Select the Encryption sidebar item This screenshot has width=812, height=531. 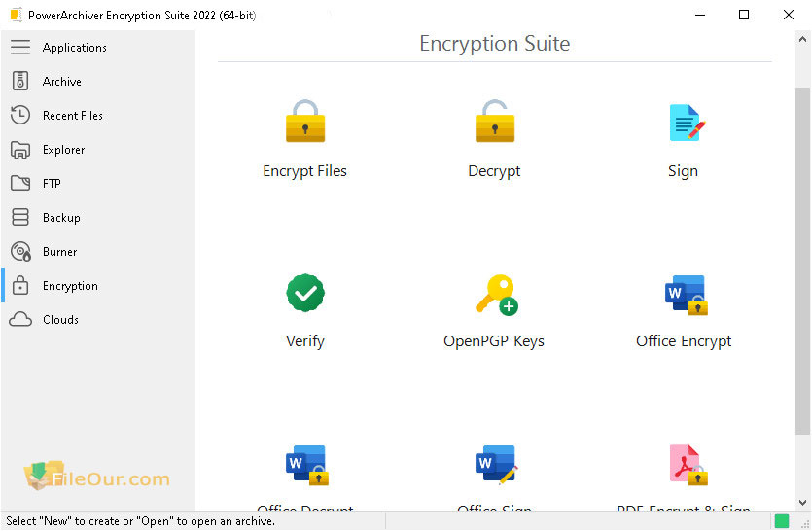tap(70, 286)
